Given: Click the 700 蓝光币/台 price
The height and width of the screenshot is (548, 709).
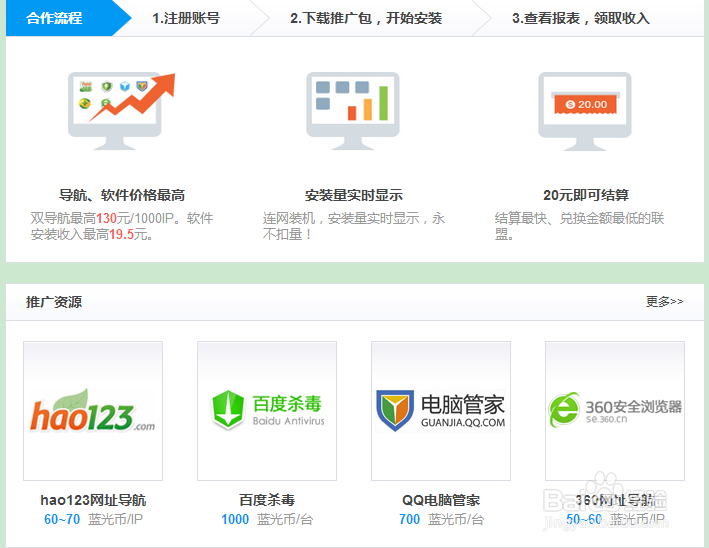Looking at the screenshot, I should (x=441, y=519).
